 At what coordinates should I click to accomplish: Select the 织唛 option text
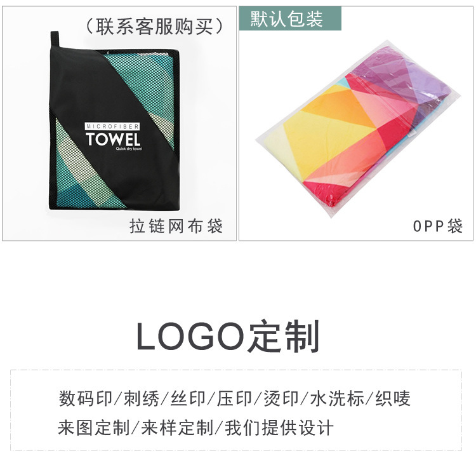click(x=393, y=398)
